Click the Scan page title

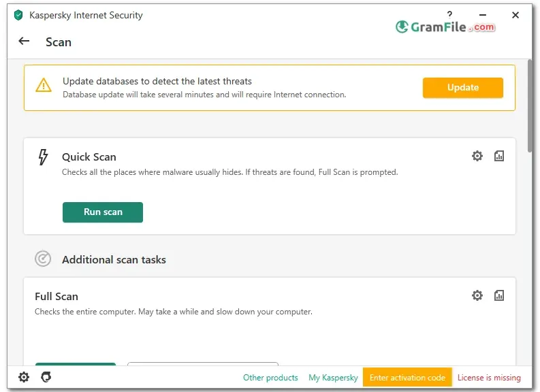click(x=59, y=42)
